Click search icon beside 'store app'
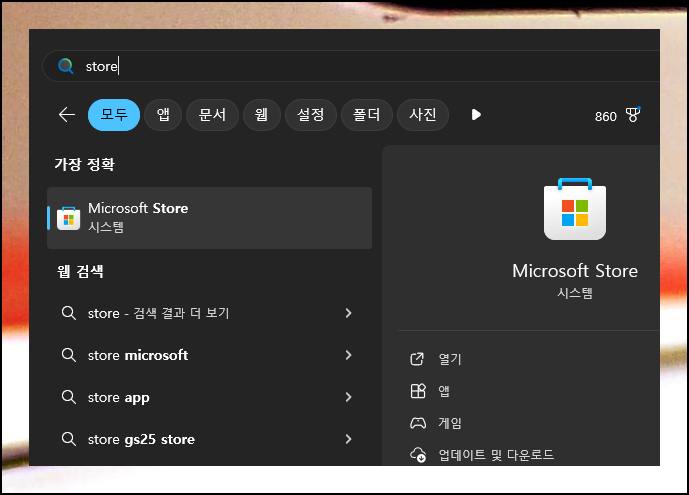 click(x=69, y=397)
